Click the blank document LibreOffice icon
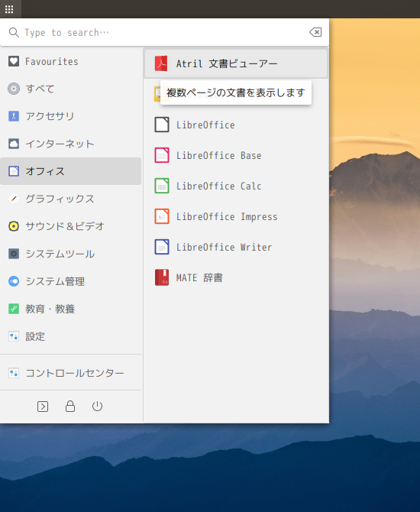Image resolution: width=420 pixels, height=512 pixels. (x=162, y=125)
